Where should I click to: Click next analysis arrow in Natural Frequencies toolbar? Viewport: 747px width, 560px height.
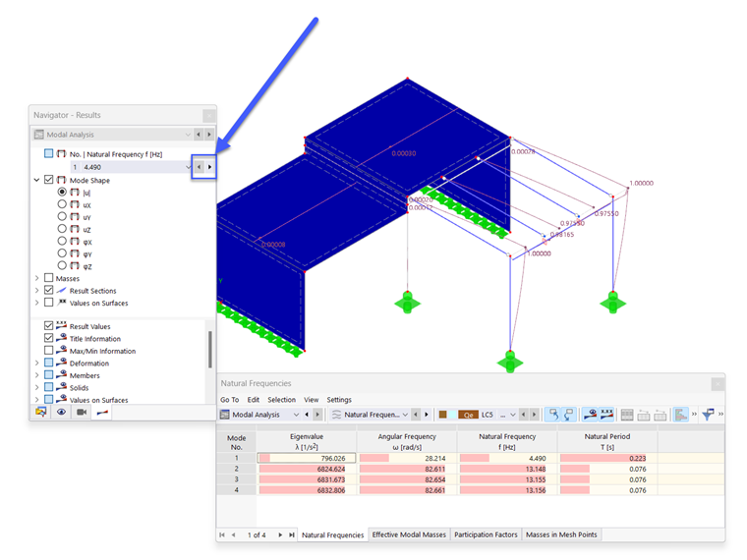317,415
